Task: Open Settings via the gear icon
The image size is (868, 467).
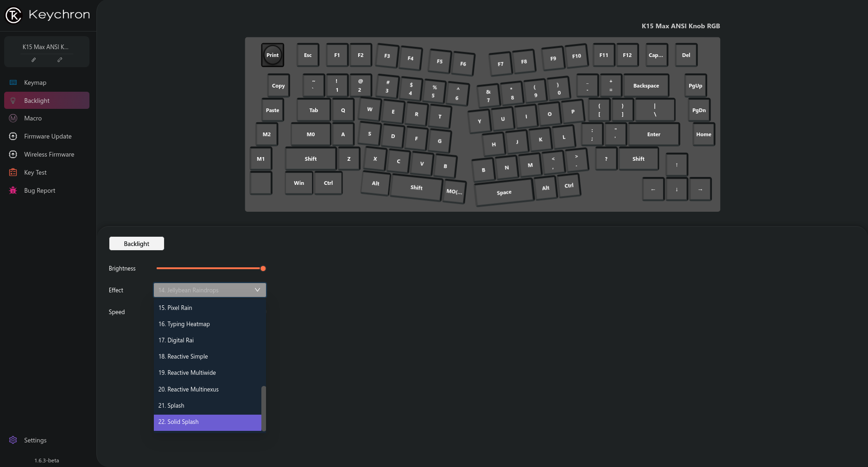Action: coord(13,440)
